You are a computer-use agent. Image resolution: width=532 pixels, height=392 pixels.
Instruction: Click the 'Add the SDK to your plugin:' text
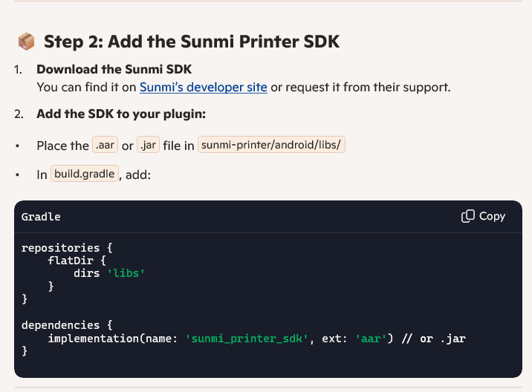(x=121, y=114)
